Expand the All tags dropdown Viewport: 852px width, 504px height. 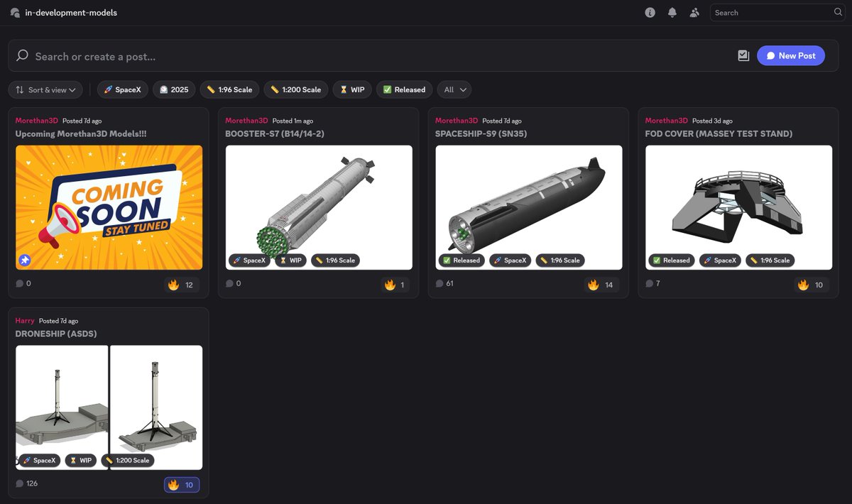[x=454, y=89]
